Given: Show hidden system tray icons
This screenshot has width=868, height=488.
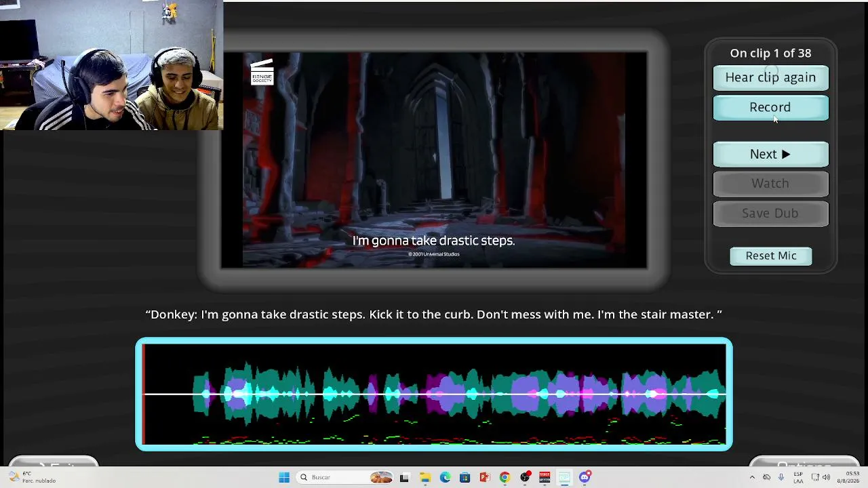Looking at the screenshot, I should (752, 477).
